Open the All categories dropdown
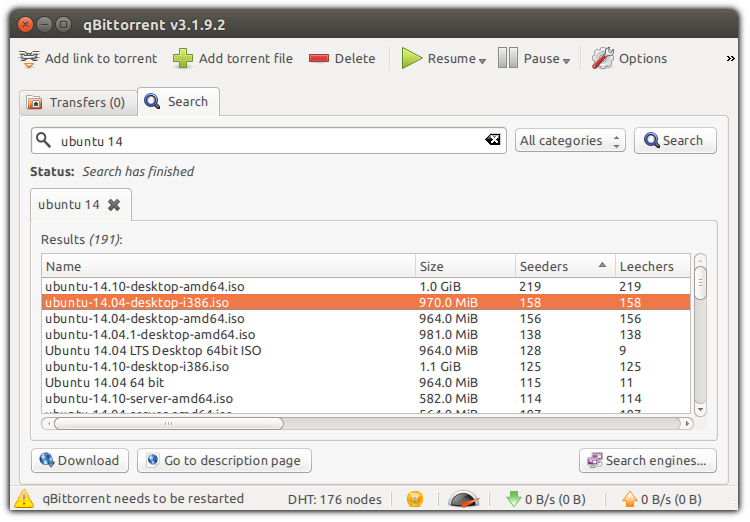Viewport: 750px width, 522px height. [570, 141]
